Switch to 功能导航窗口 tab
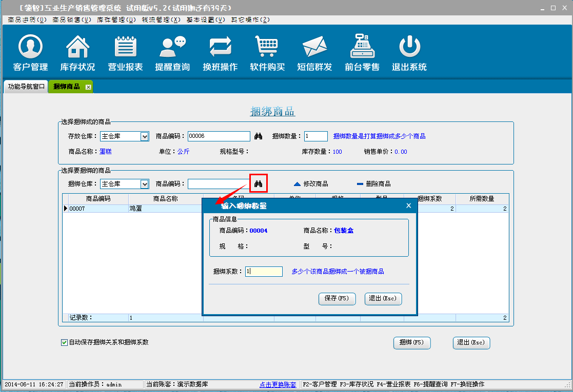Screen dimensions: 573x392 tap(26, 87)
